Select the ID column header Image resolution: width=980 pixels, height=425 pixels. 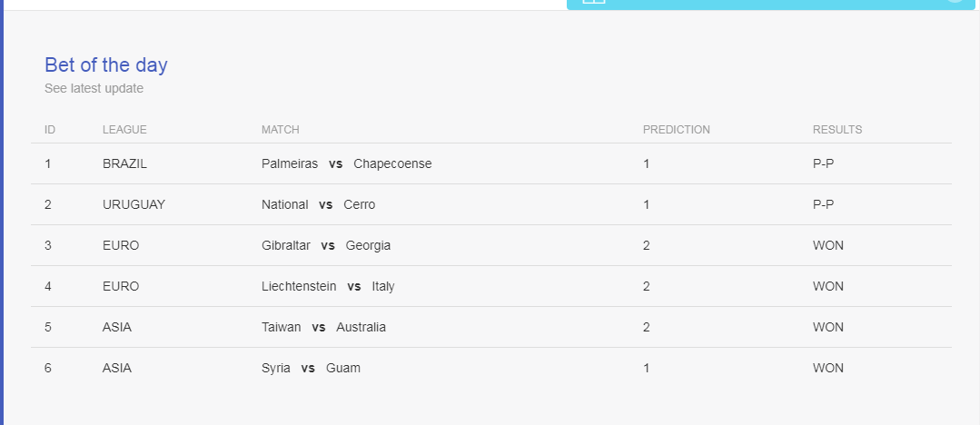(50, 129)
